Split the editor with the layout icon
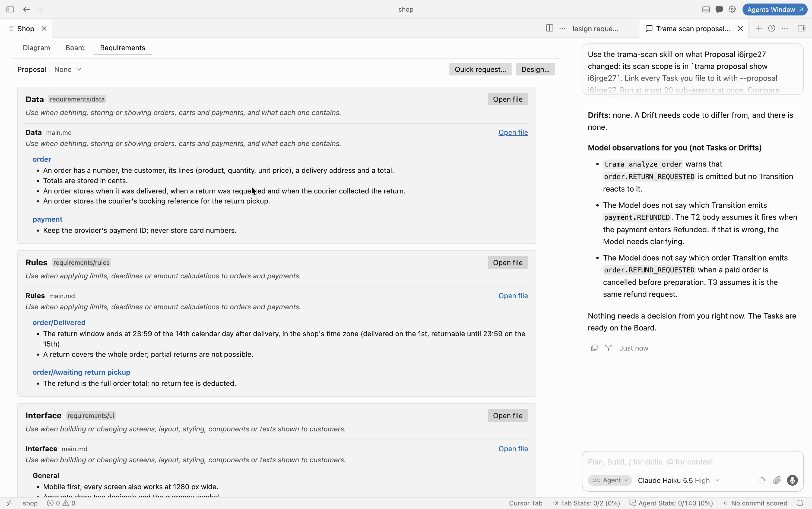Image resolution: width=812 pixels, height=509 pixels. (549, 28)
